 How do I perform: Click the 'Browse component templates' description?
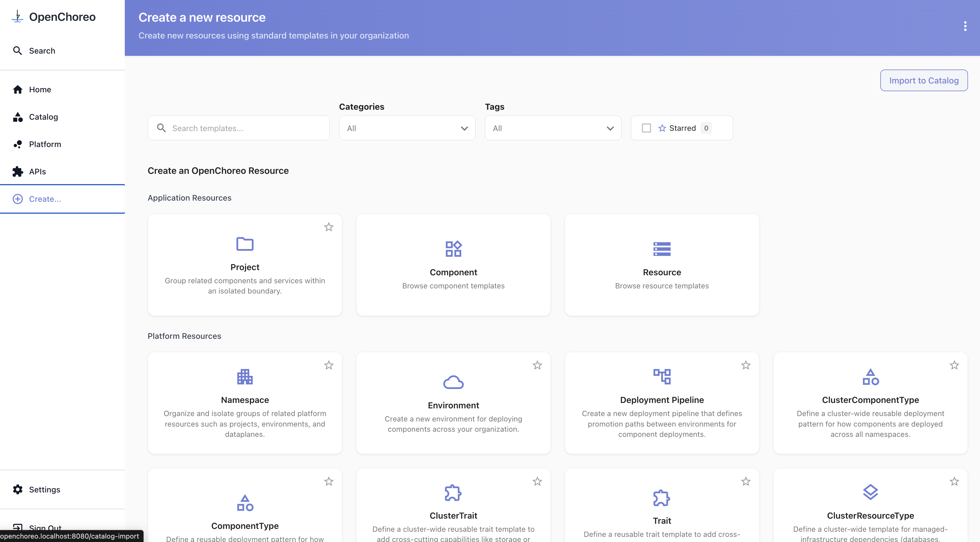(x=454, y=286)
